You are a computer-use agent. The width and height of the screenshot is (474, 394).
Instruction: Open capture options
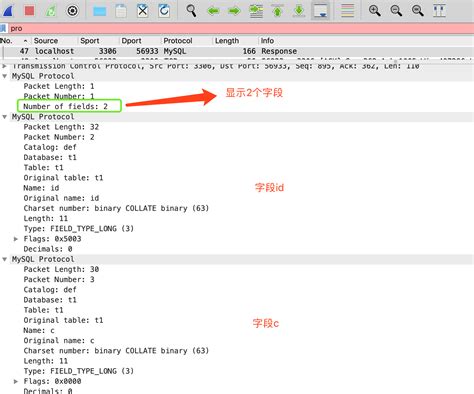pos(72,11)
